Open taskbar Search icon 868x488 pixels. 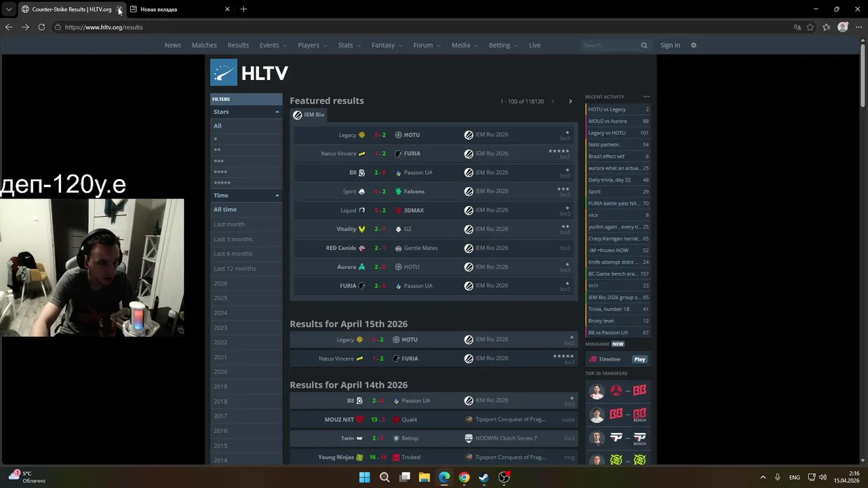coord(384,477)
